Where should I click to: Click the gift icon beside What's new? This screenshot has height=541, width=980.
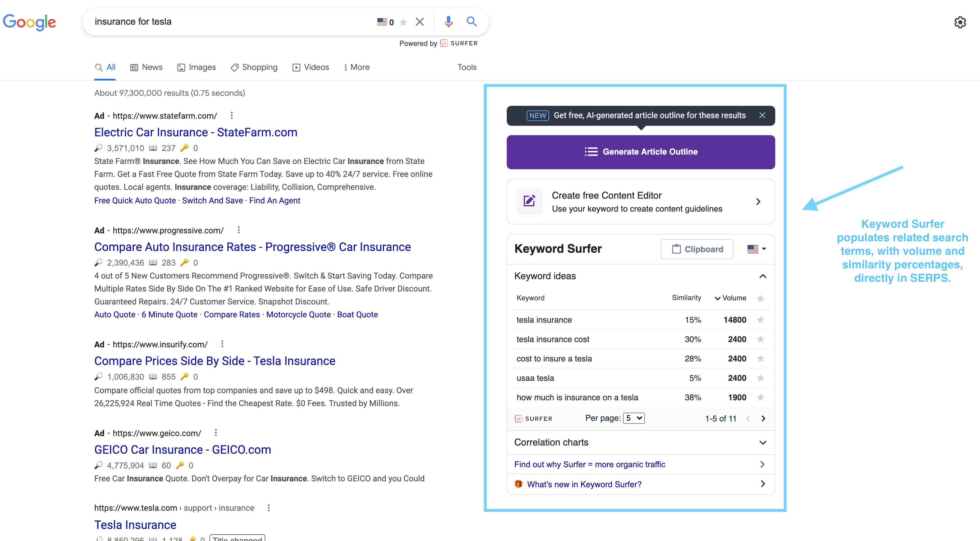pyautogui.click(x=518, y=484)
